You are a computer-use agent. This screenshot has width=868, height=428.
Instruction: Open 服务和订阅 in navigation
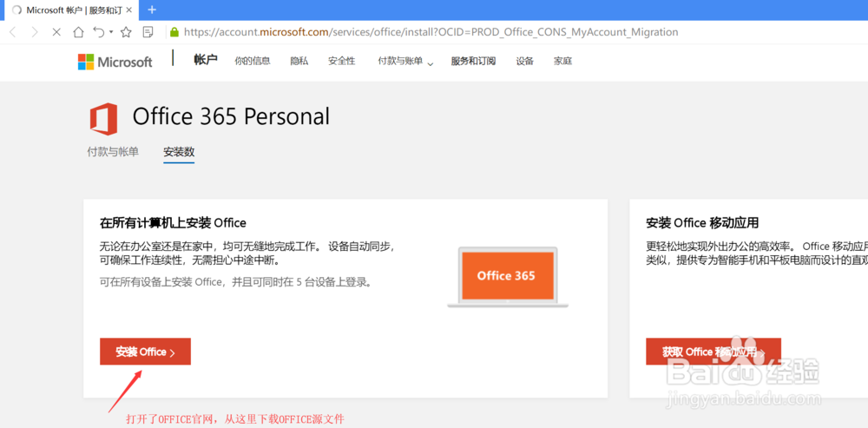click(x=473, y=61)
